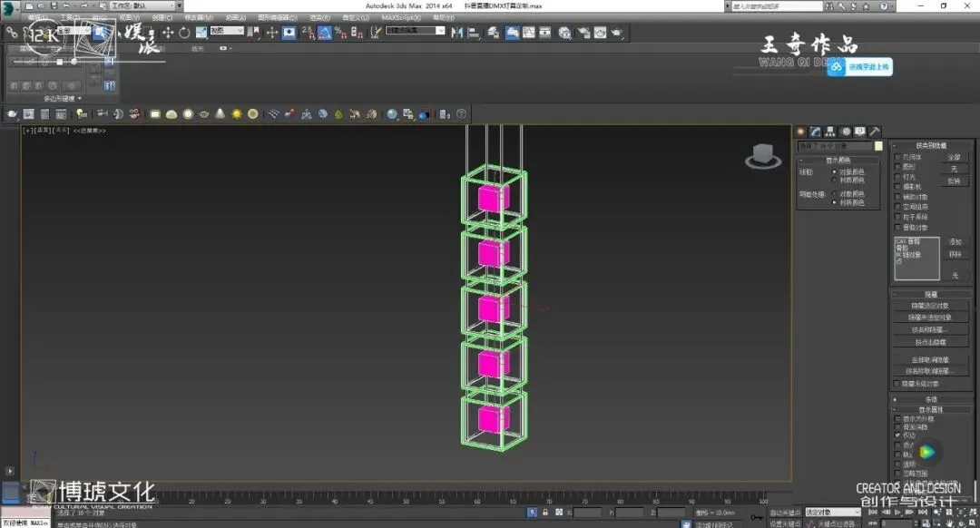The width and height of the screenshot is (980, 528).
Task: Click the yellow sun light icon
Action: coord(236,113)
